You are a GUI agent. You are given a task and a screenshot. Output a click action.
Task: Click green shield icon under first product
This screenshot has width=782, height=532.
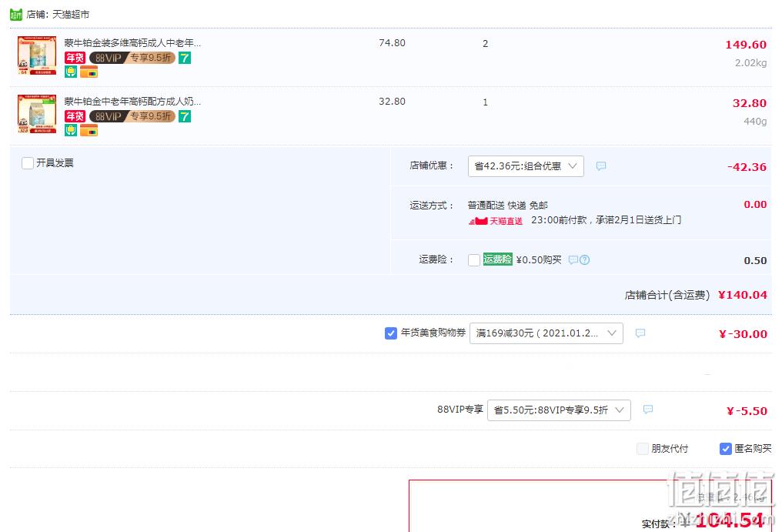pyautogui.click(x=71, y=72)
